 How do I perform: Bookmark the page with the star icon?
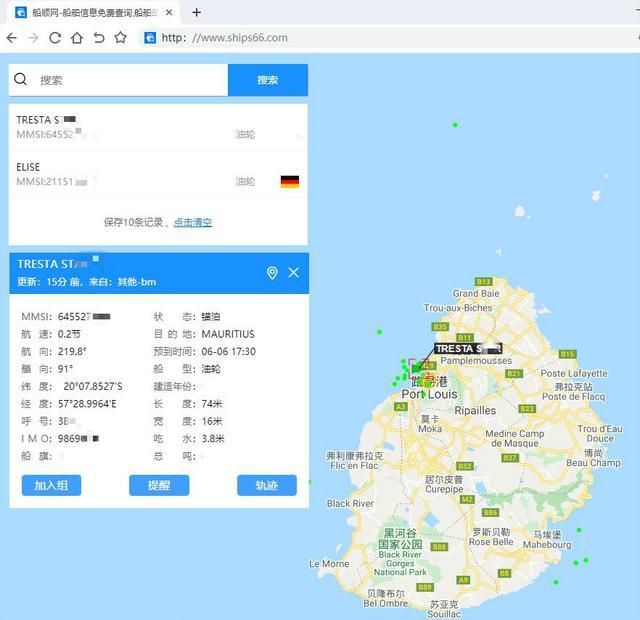coord(120,38)
